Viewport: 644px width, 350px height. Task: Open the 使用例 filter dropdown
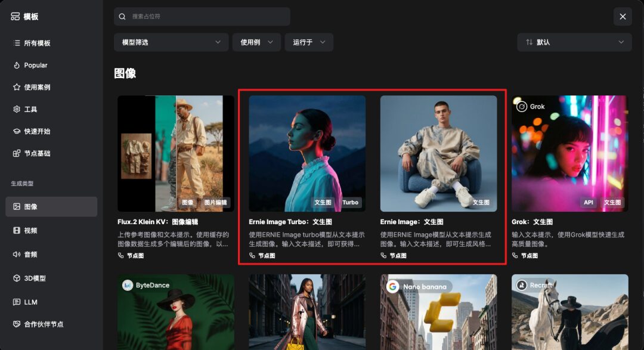[256, 42]
